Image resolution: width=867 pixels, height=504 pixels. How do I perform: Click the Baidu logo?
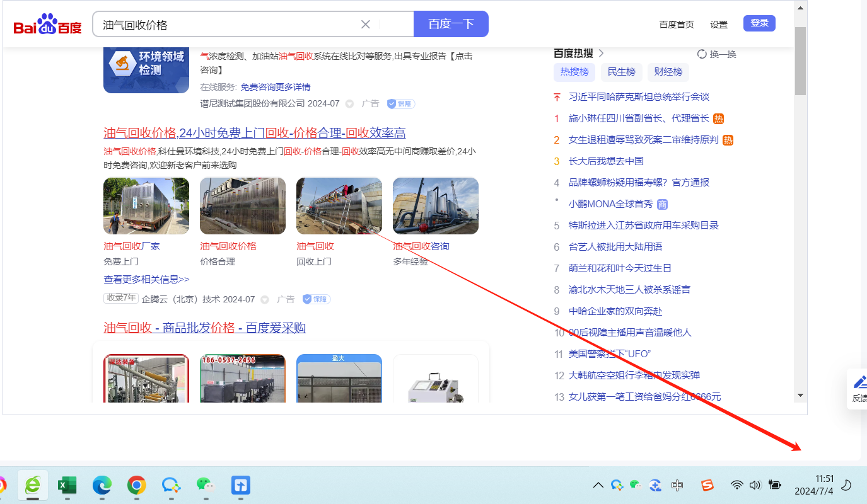pos(48,25)
